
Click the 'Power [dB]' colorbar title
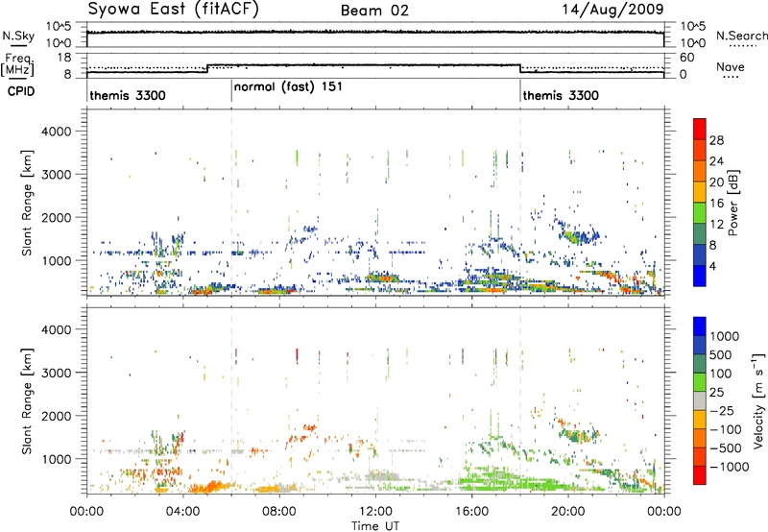click(733, 203)
